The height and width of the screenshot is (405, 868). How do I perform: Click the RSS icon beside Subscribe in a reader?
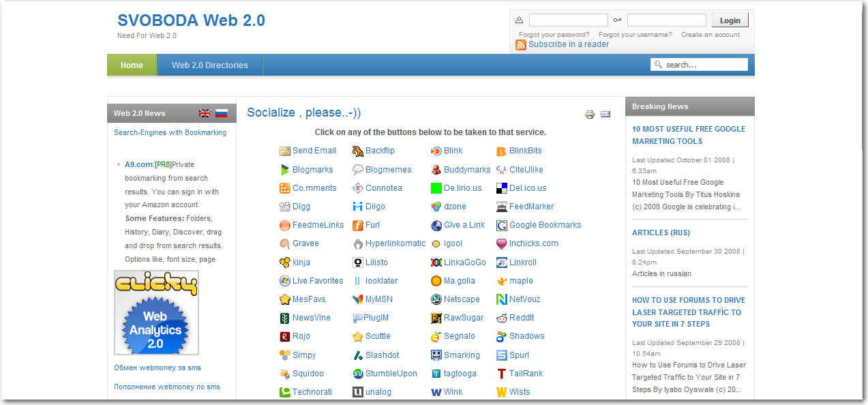pos(520,44)
